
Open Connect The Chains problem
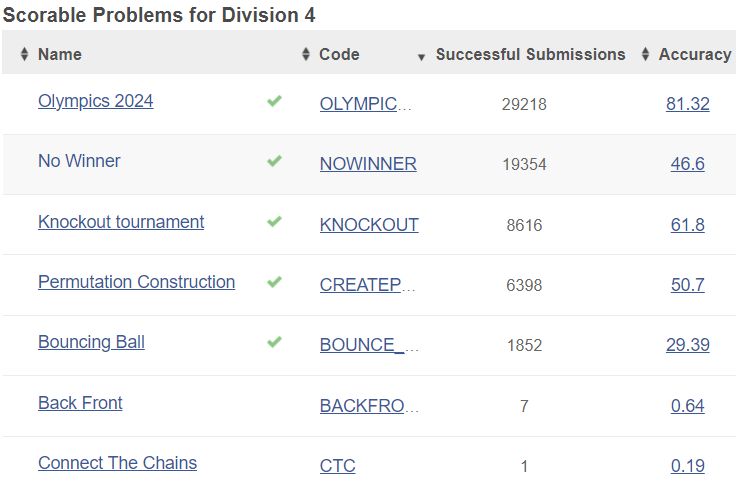click(x=117, y=463)
